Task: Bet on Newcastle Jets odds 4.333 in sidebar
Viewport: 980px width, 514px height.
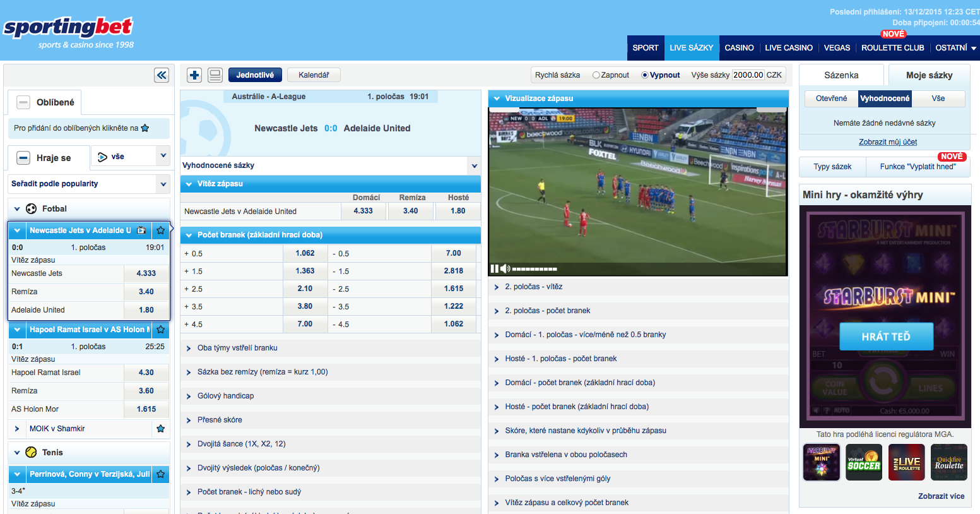Action: click(x=146, y=273)
